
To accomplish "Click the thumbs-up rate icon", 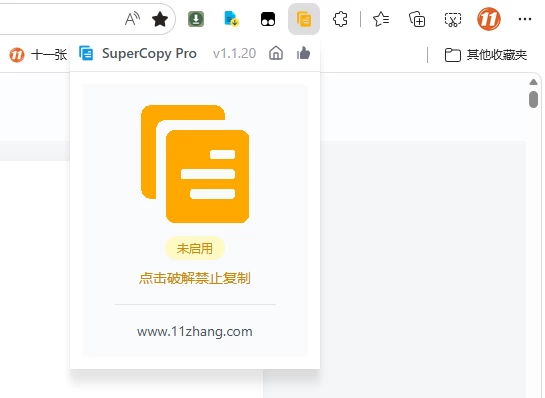I will pos(303,53).
